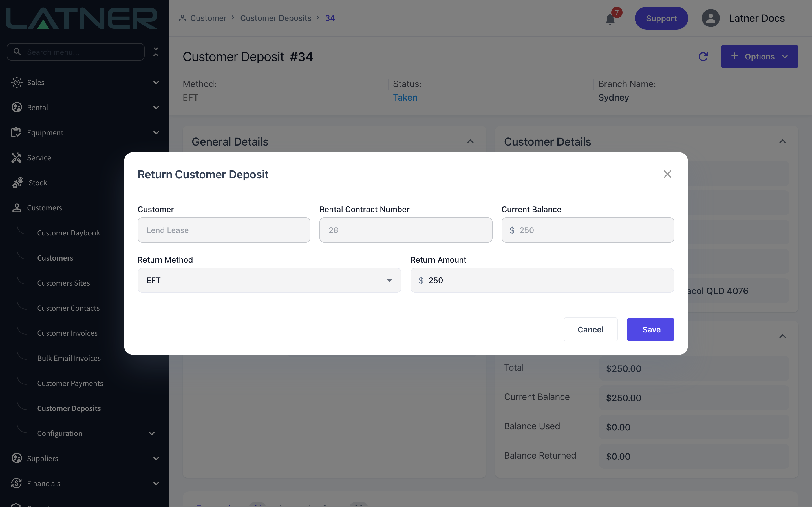
Task: Save the deposit return
Action: pos(650,329)
